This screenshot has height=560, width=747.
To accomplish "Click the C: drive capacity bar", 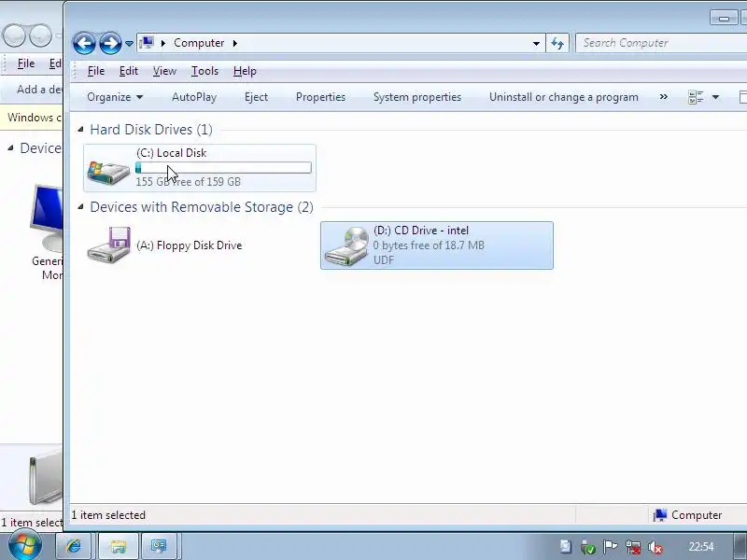I will tap(223, 168).
